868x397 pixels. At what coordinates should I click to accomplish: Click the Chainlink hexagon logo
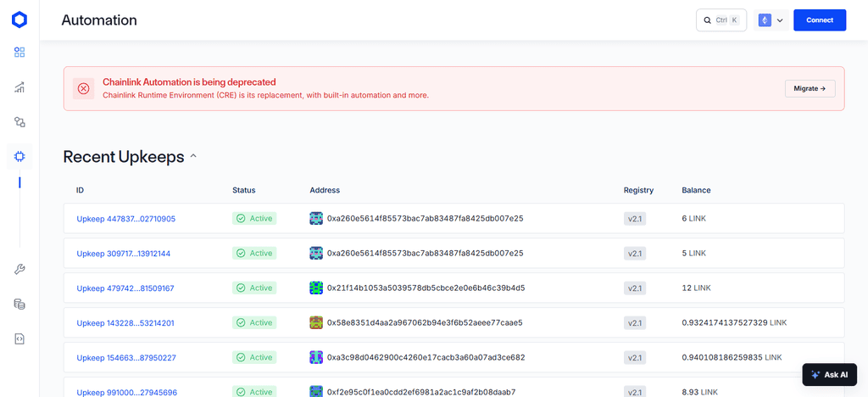tap(19, 20)
